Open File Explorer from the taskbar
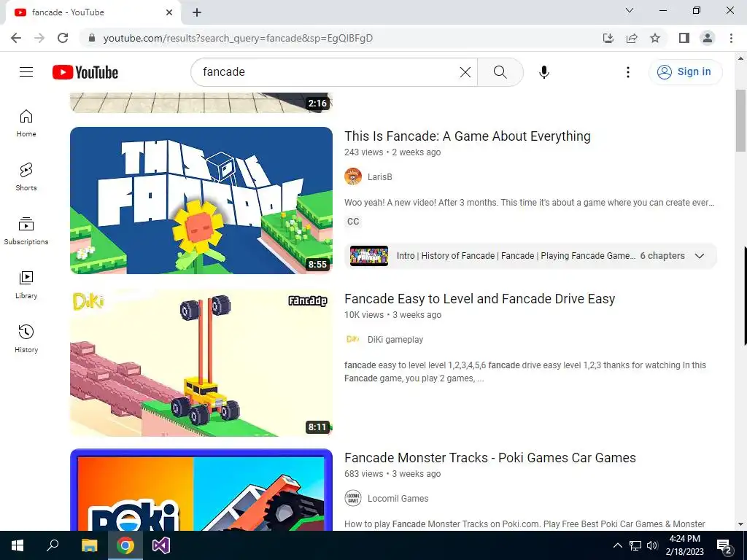Image resolution: width=747 pixels, height=560 pixels. coord(89,545)
